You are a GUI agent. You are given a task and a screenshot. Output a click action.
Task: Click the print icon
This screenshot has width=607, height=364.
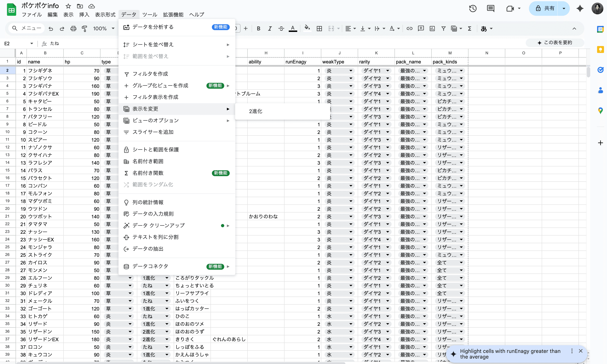(73, 29)
